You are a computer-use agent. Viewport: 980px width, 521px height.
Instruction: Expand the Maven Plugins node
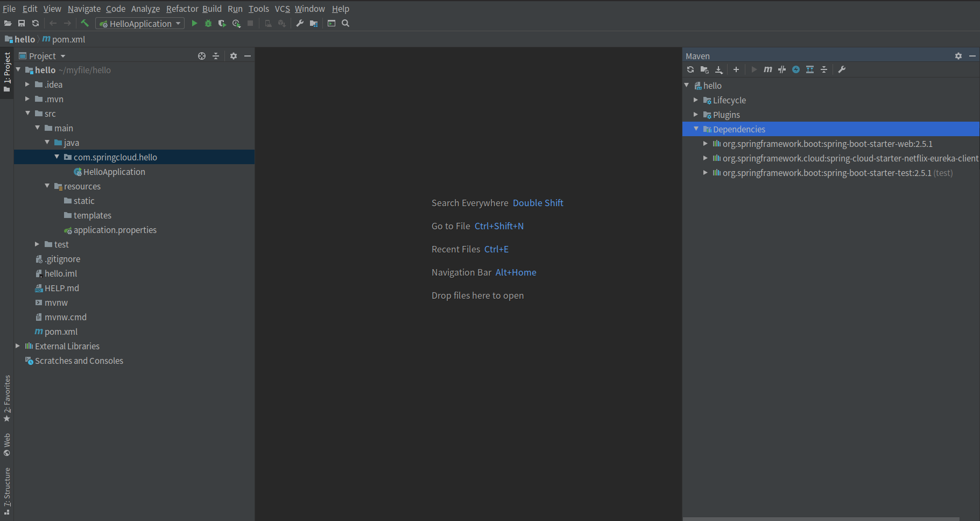696,115
